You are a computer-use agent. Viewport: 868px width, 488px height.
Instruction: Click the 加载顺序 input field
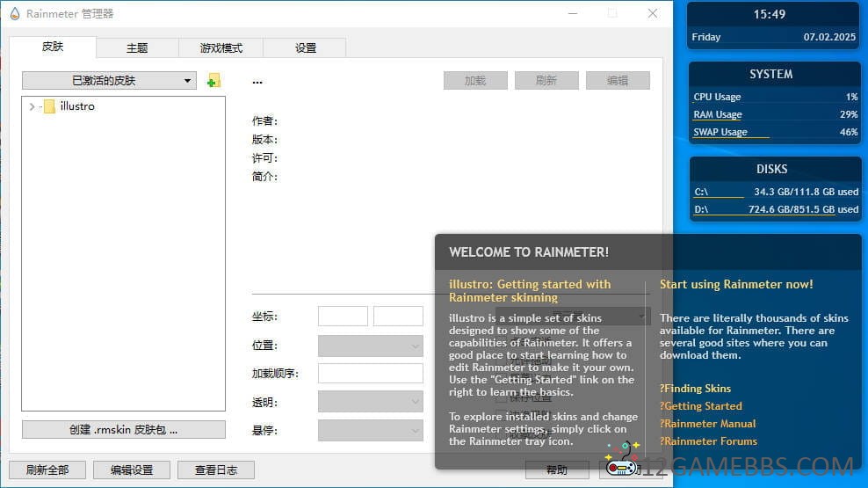point(371,374)
